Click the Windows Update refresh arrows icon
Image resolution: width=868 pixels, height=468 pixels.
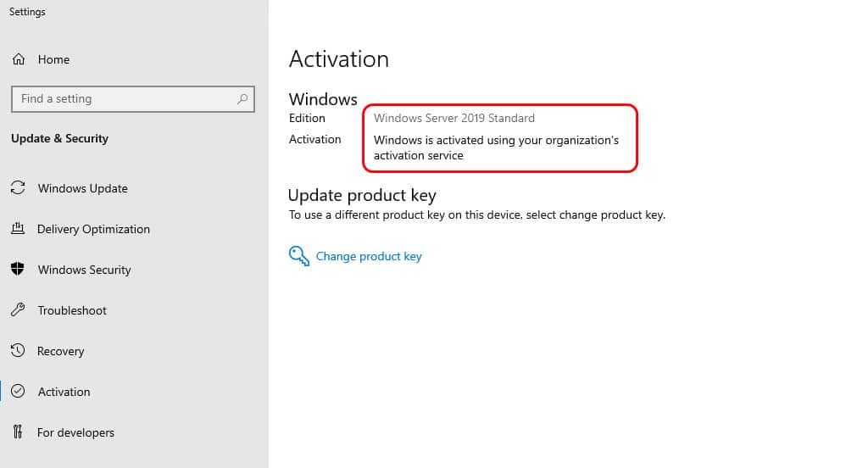pos(18,187)
